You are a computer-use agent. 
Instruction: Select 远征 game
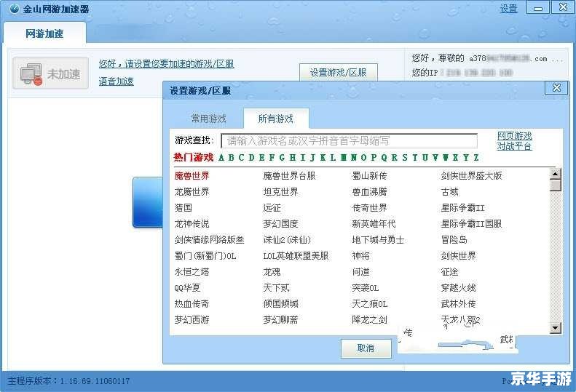pos(272,208)
